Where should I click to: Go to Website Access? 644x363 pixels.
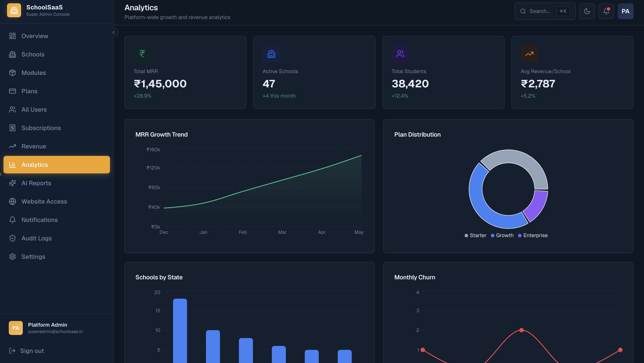(x=57, y=201)
